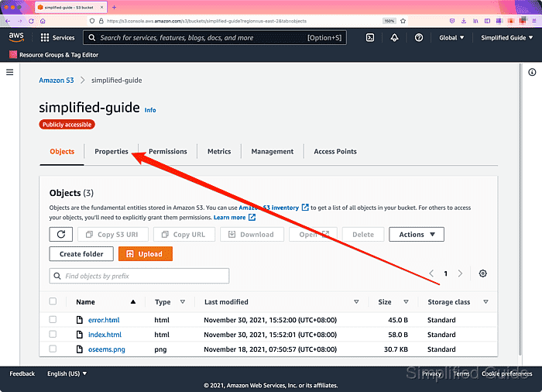
Task: Click file icon beside error.html
Action: (80, 320)
